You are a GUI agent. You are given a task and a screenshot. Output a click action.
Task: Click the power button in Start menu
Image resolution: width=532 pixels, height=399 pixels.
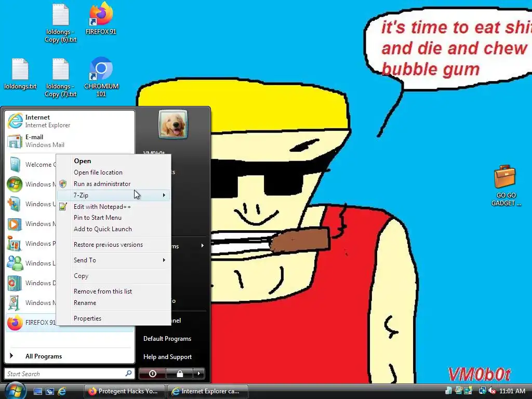point(152,374)
